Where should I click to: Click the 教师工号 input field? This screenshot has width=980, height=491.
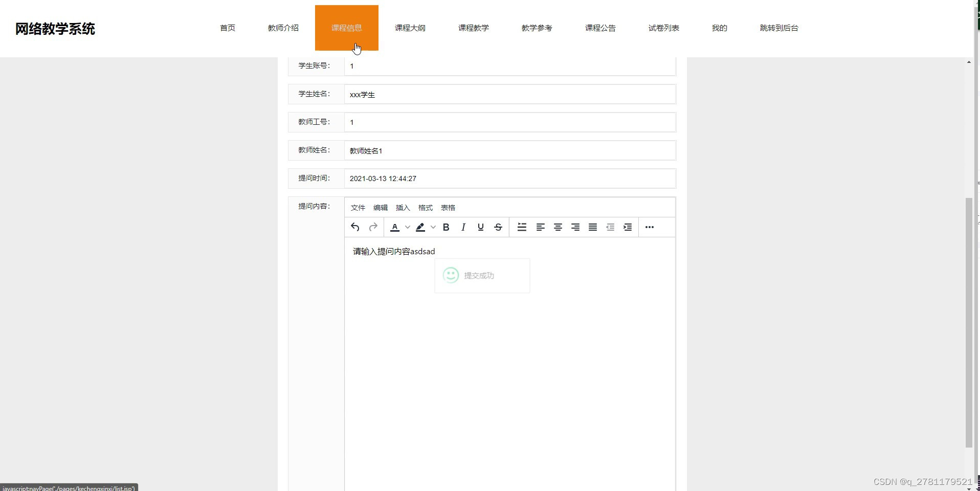pos(510,122)
